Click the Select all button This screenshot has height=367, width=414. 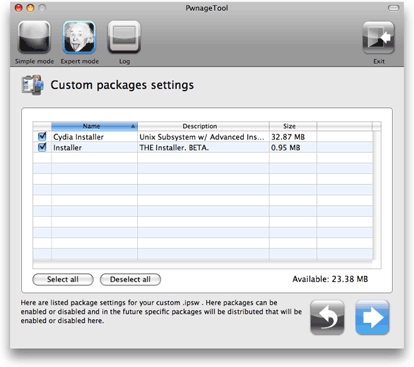63,279
